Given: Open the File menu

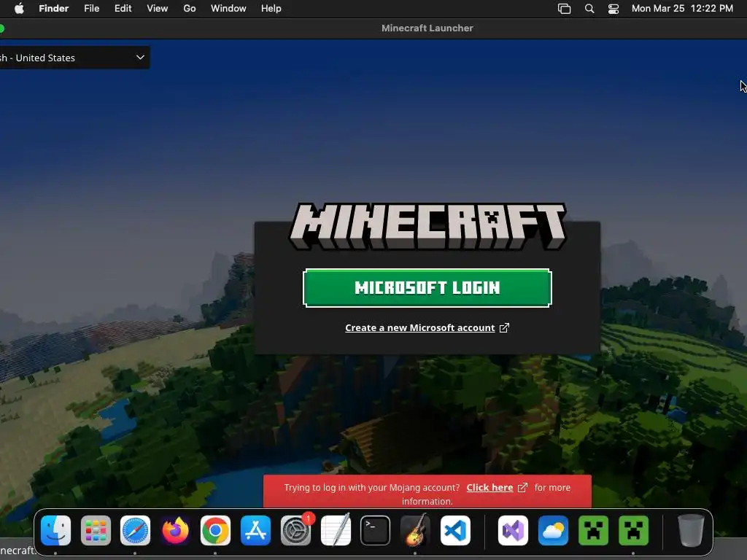Looking at the screenshot, I should coord(91,9).
